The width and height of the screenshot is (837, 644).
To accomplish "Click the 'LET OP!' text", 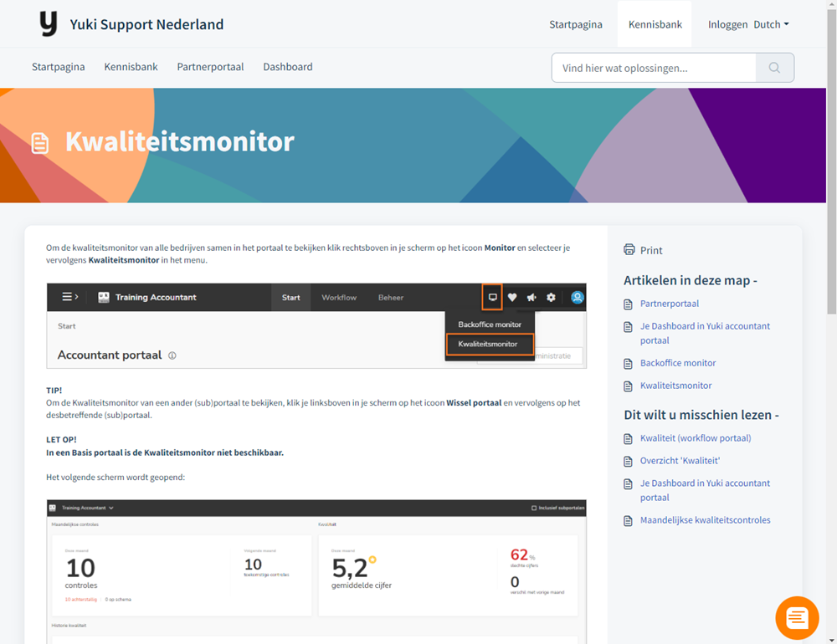I will (61, 440).
